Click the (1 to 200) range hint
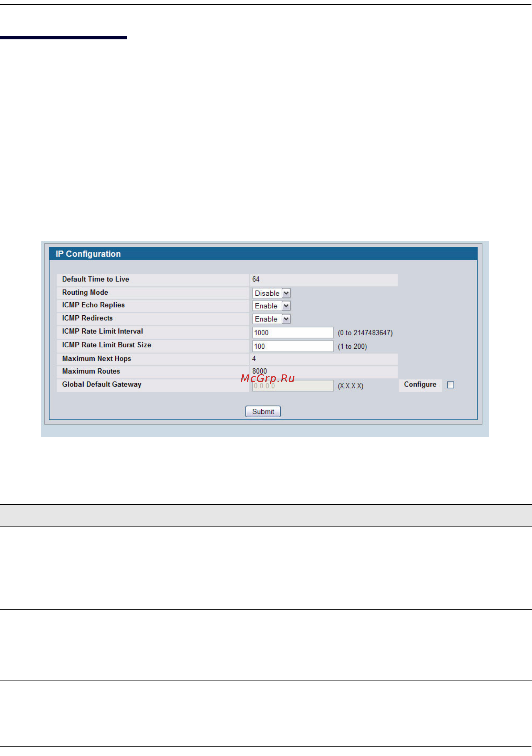 coord(352,347)
